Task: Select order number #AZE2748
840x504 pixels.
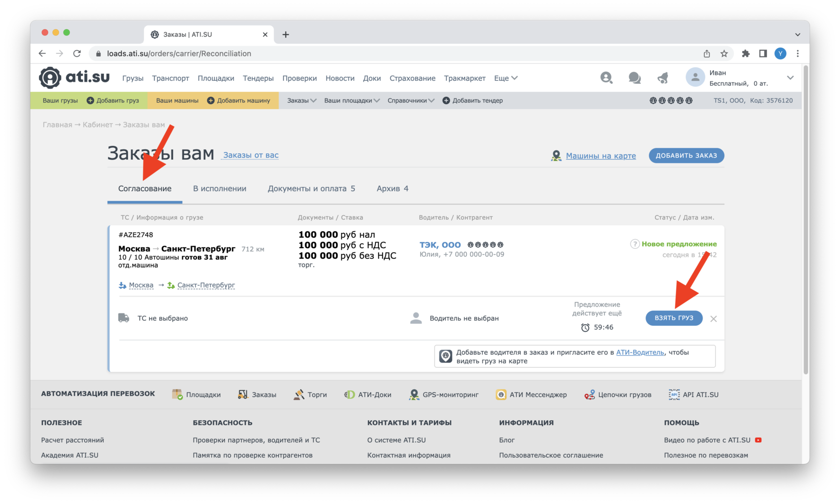Action: 135,235
